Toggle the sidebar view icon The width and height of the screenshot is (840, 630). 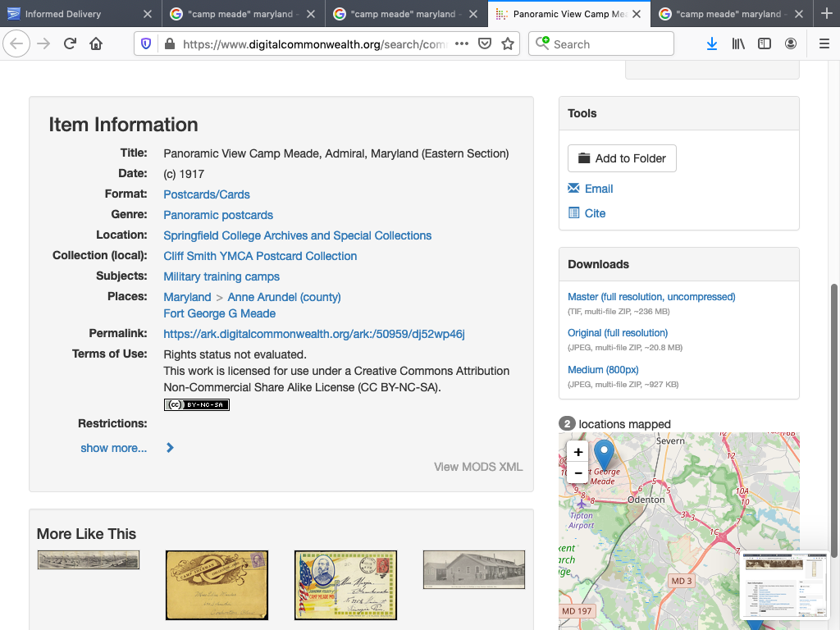pyautogui.click(x=765, y=44)
